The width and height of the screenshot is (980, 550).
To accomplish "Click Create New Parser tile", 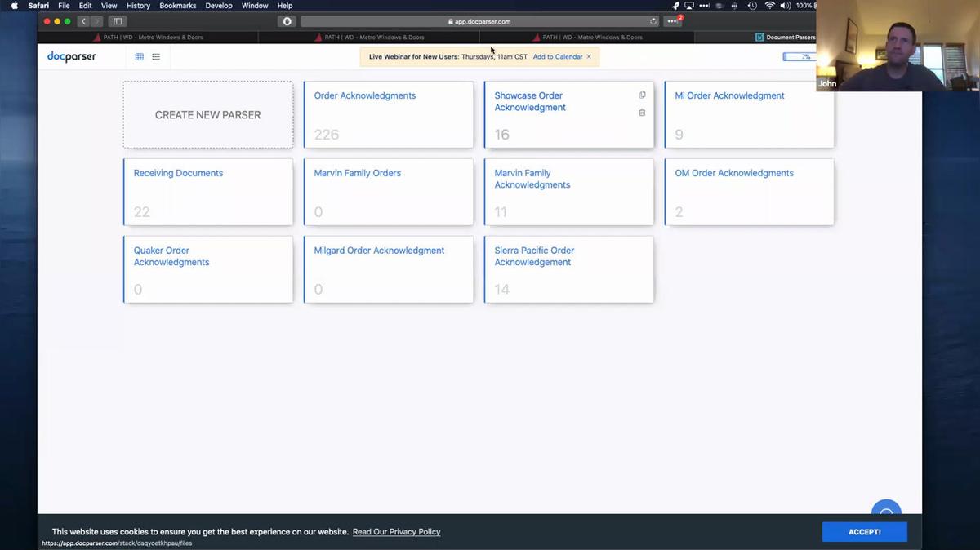I will 208,115.
